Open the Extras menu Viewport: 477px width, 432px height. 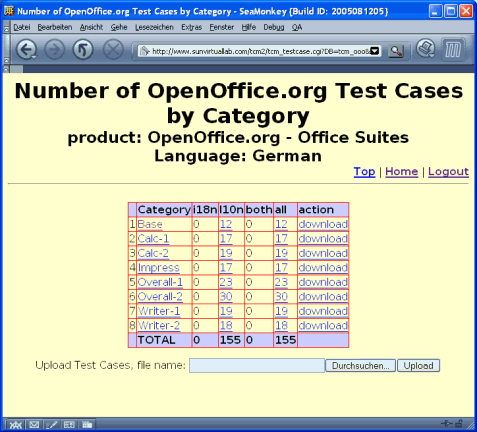pyautogui.click(x=192, y=27)
